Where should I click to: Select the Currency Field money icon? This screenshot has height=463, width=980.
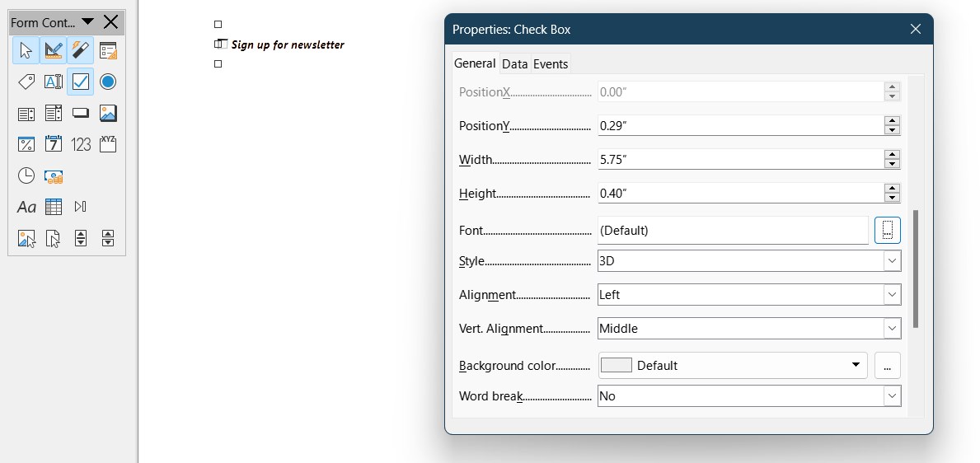pos(53,175)
